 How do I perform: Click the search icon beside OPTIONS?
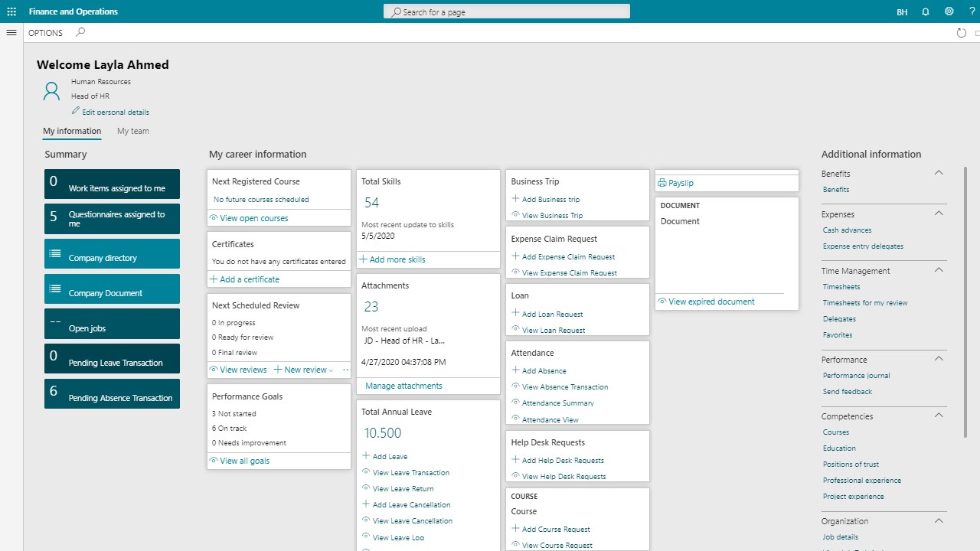81,33
